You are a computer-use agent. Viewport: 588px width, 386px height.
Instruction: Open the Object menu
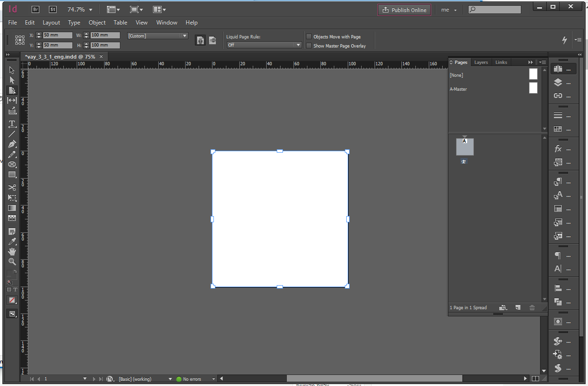pos(97,23)
